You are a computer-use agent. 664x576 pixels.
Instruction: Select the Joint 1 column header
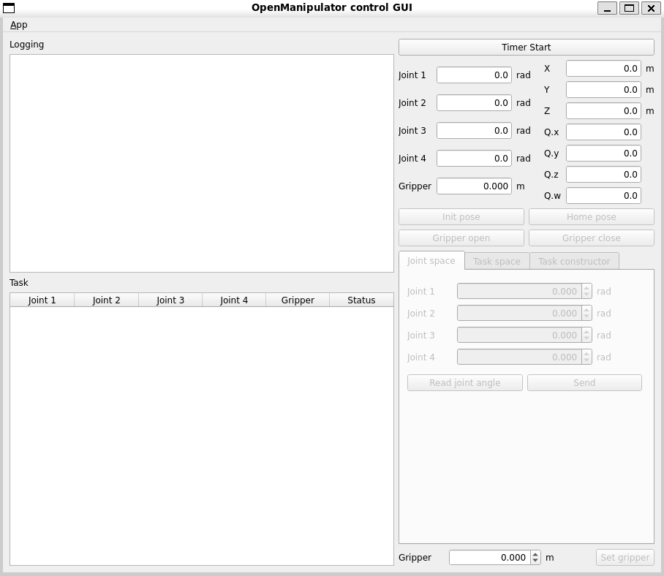42,300
